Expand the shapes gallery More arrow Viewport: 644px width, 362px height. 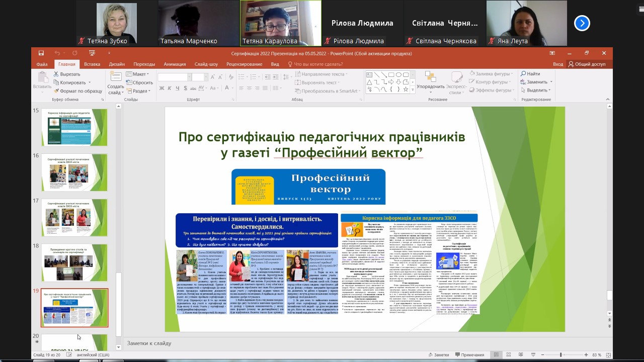point(413,89)
